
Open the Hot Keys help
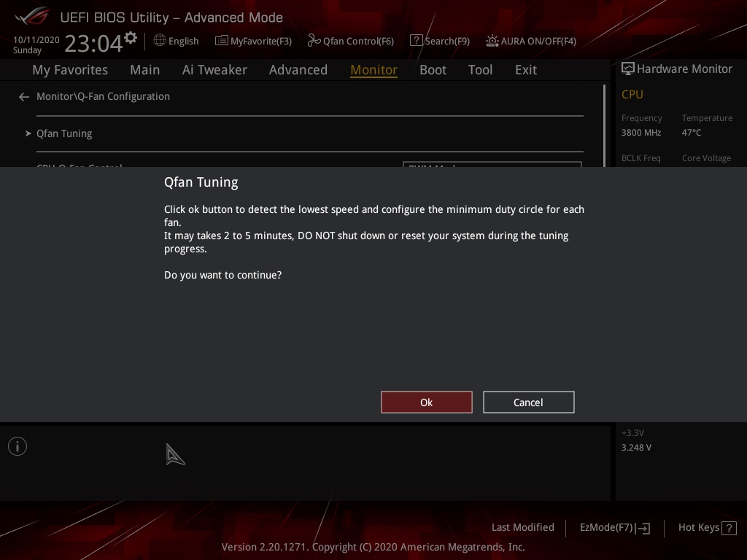[707, 528]
